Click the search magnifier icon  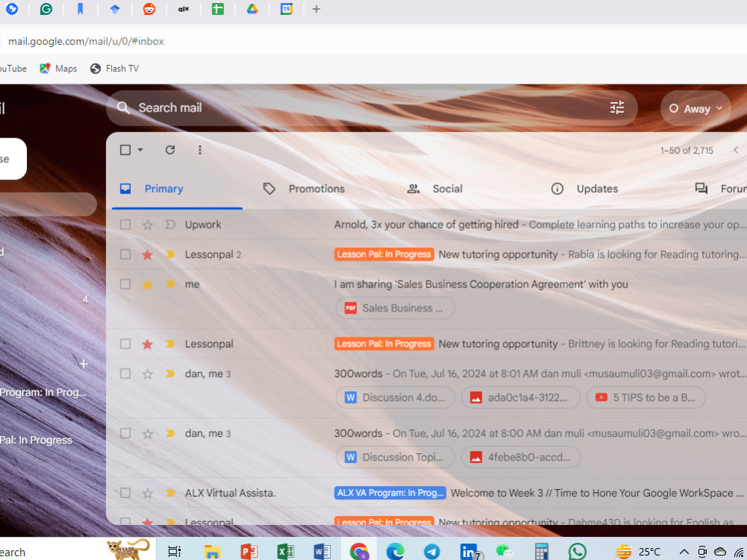pos(123,108)
